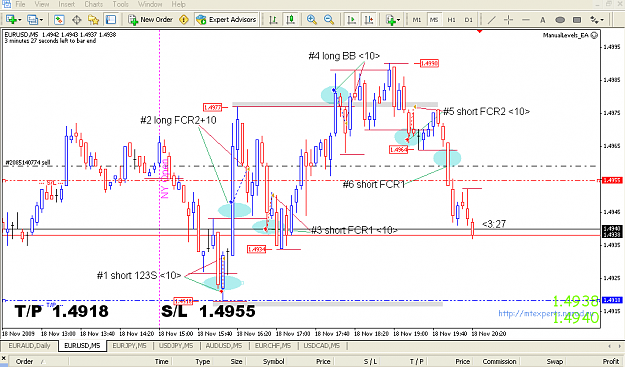
Task: Open the indicators list icon
Action: 390,19
